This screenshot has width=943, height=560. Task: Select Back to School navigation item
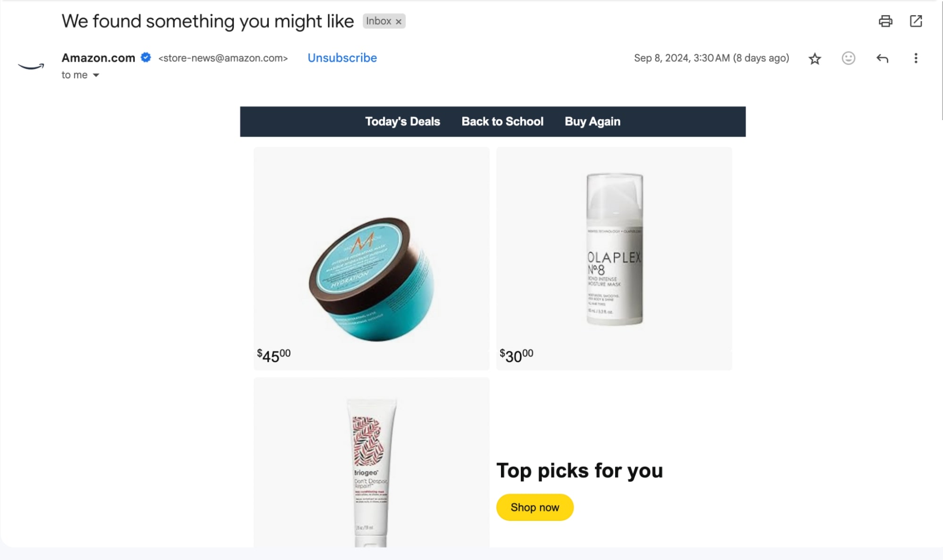click(x=502, y=121)
